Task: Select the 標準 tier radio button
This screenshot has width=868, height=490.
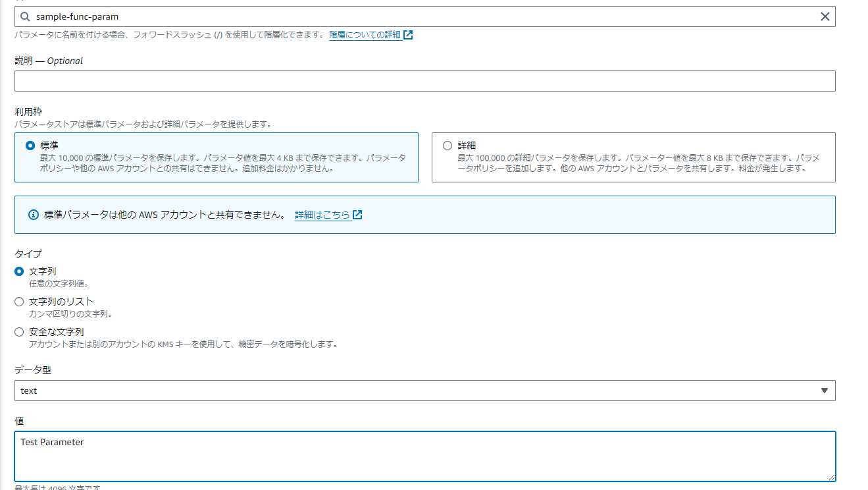Action: (x=30, y=146)
